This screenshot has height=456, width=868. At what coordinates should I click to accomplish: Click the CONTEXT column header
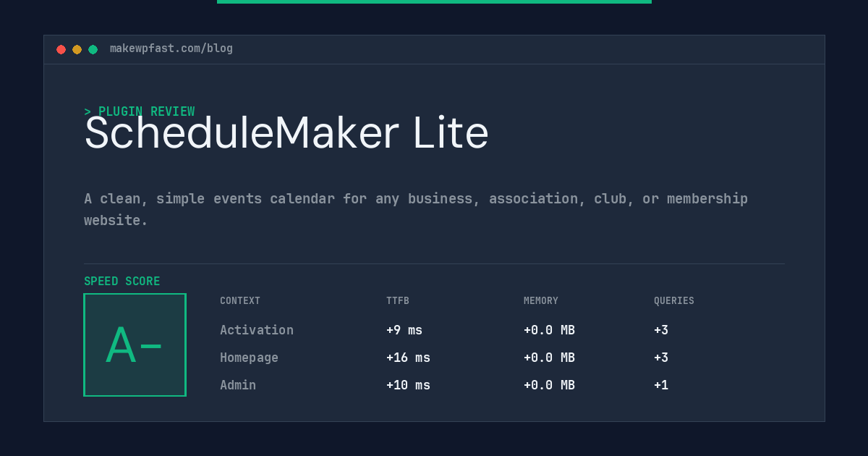click(240, 301)
